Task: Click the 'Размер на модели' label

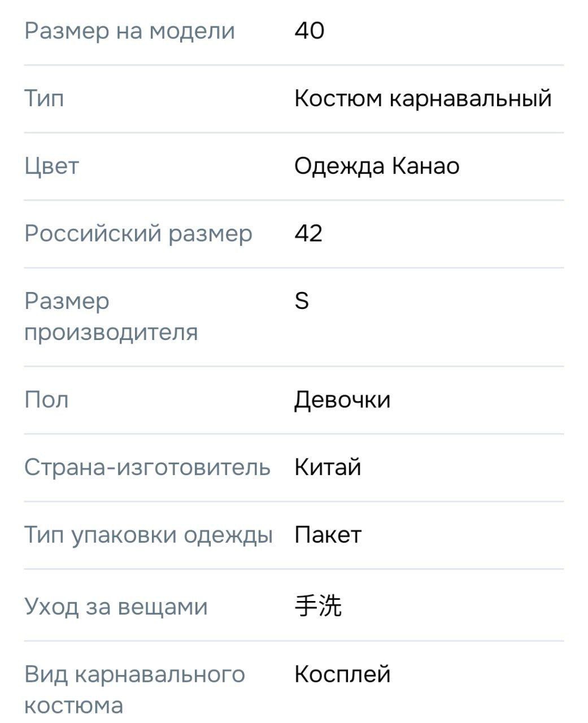Action: pyautogui.click(x=129, y=31)
